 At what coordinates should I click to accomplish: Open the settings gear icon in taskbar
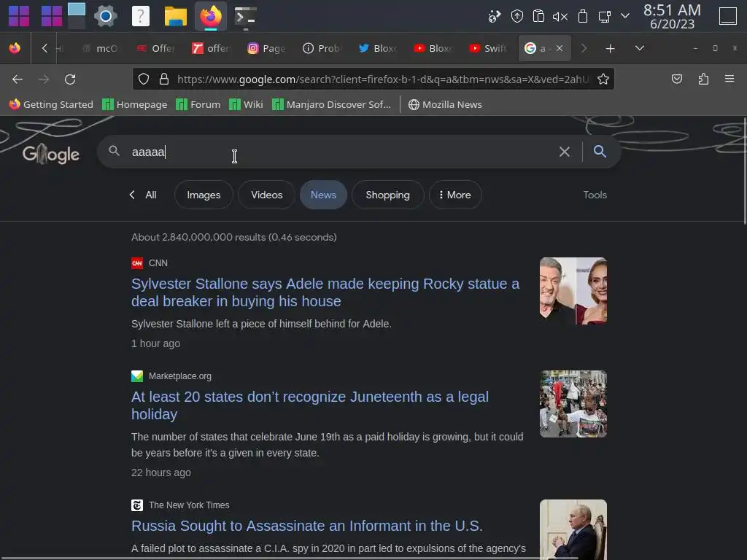click(105, 16)
